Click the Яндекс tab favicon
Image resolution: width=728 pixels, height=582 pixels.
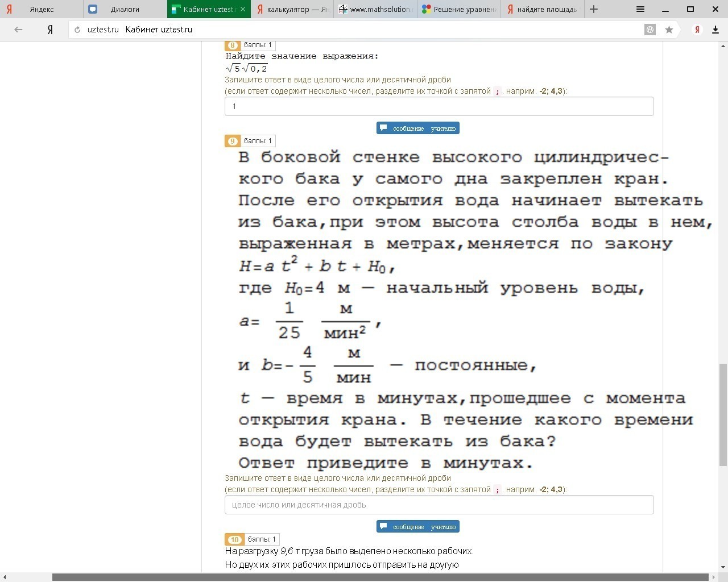9,9
